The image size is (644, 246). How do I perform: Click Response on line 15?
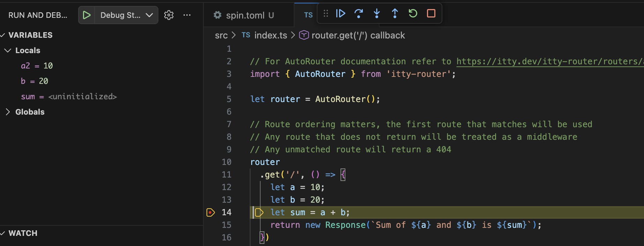(345, 225)
